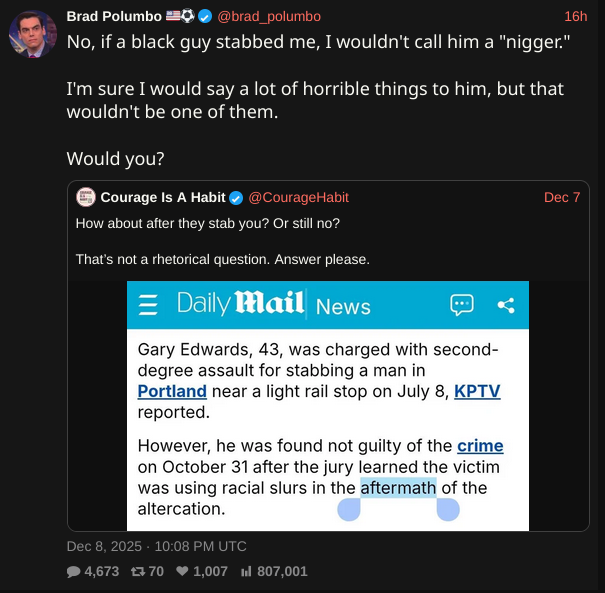This screenshot has width=605, height=593.
Task: Click the "crime" hyperlink in article
Action: tap(480, 446)
